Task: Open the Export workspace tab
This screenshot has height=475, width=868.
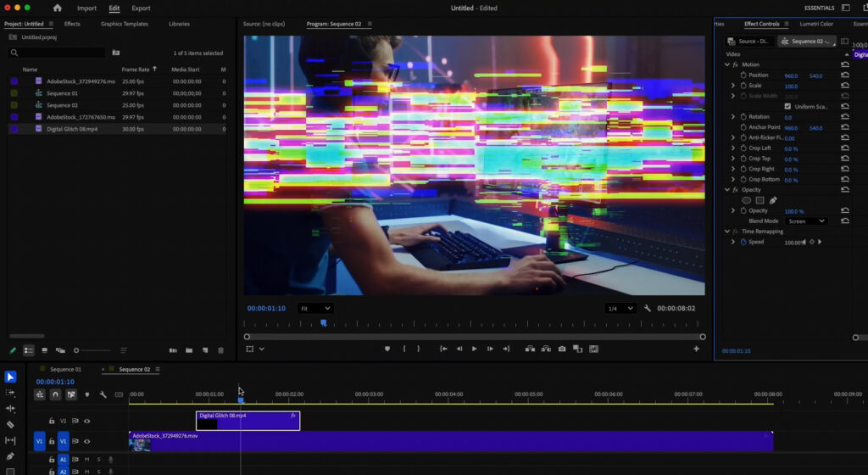Action: (x=142, y=8)
